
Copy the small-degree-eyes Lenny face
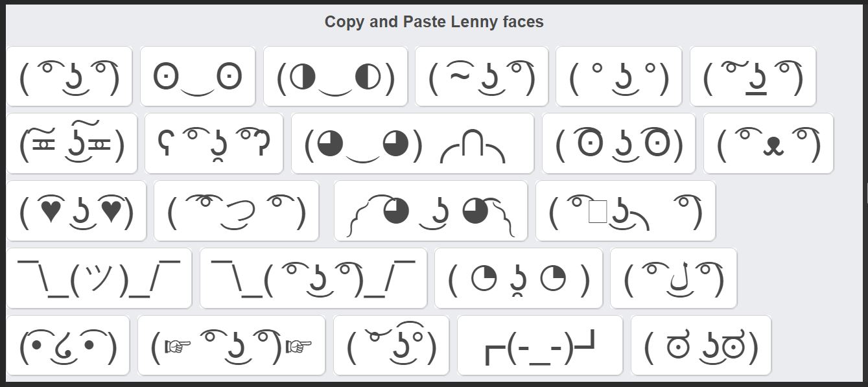pos(619,76)
